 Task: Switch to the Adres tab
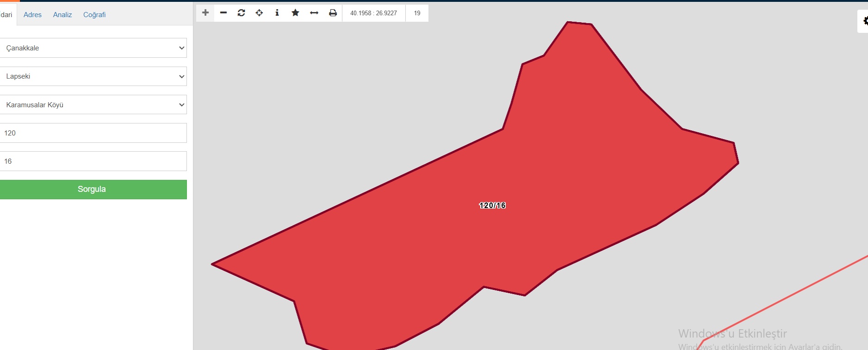pos(32,15)
